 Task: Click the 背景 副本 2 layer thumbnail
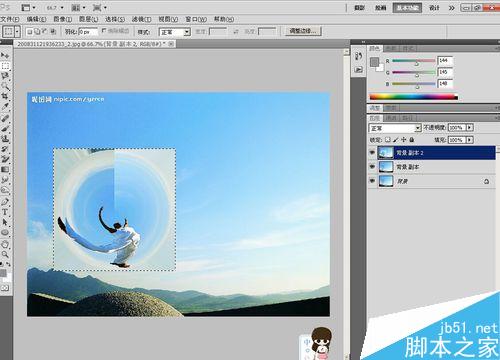[386, 153]
